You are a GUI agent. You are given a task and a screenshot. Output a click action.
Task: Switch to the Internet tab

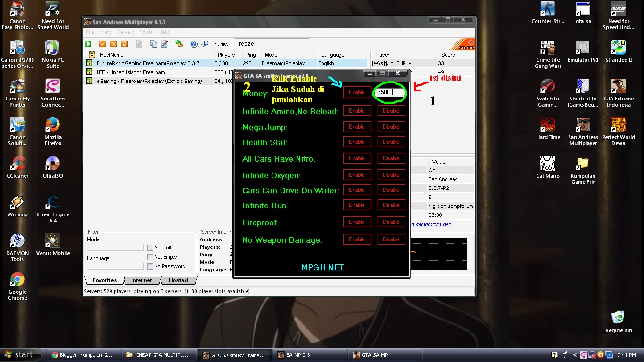(141, 280)
